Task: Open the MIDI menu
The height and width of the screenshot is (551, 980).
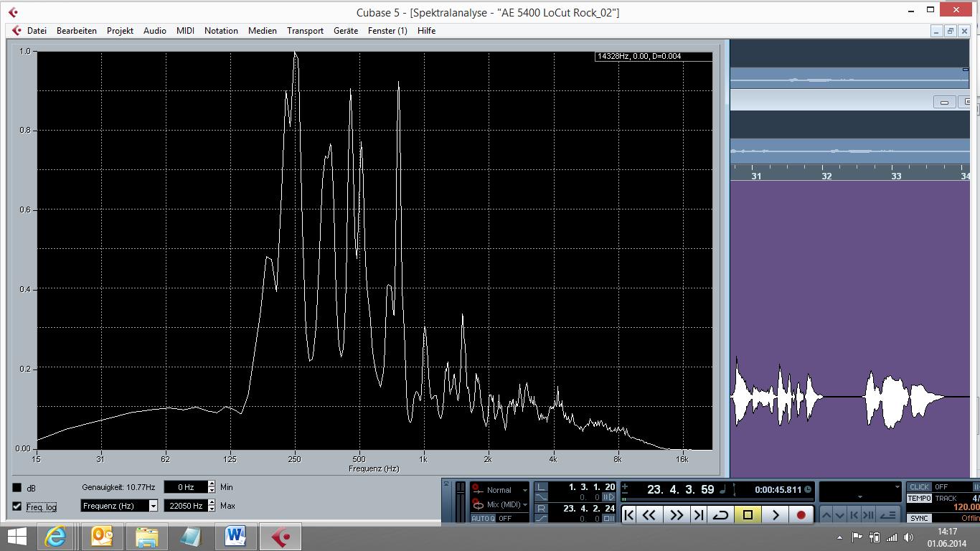Action: 186,31
